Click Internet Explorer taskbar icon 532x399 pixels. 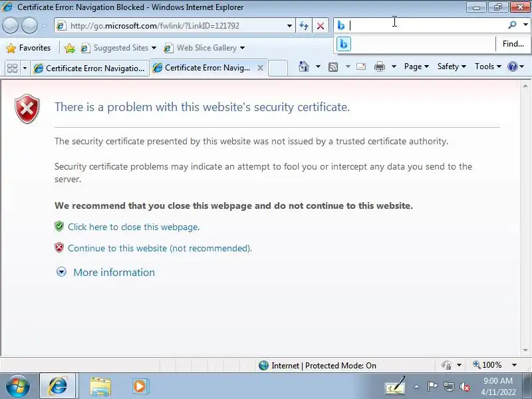(x=58, y=386)
